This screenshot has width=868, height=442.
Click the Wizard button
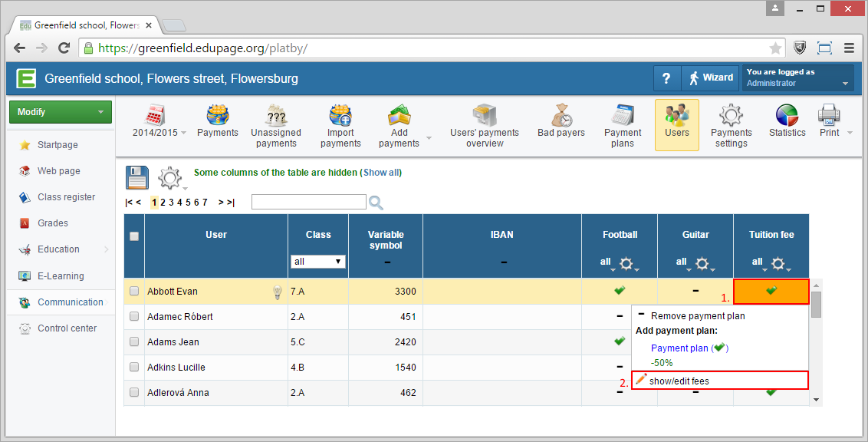712,78
